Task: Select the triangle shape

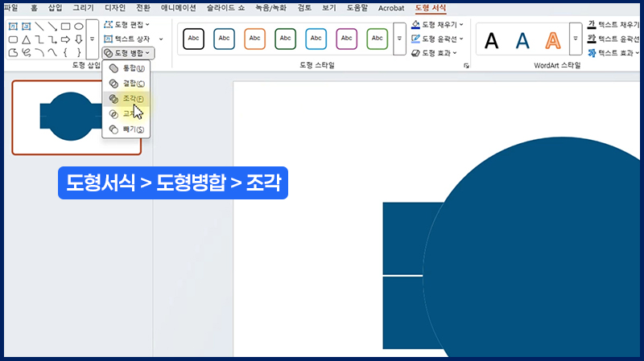Action: [x=27, y=39]
